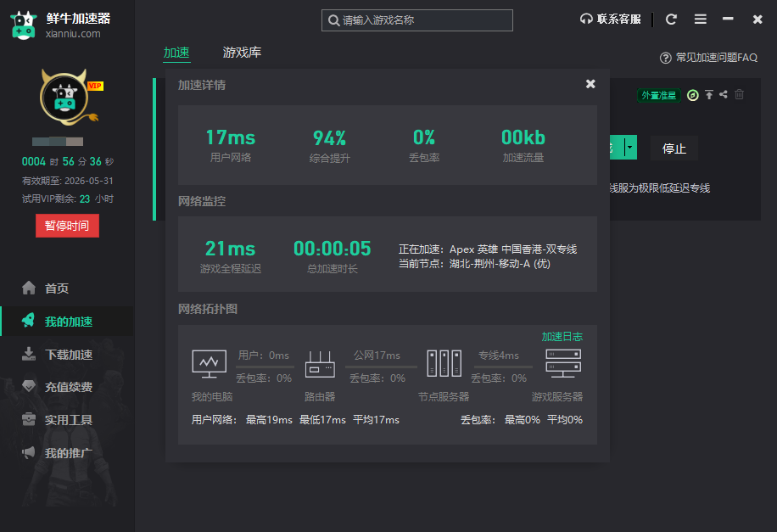The image size is (777, 532).
Task: Click the 0% 丢包率 value at top
Action: pos(424,137)
